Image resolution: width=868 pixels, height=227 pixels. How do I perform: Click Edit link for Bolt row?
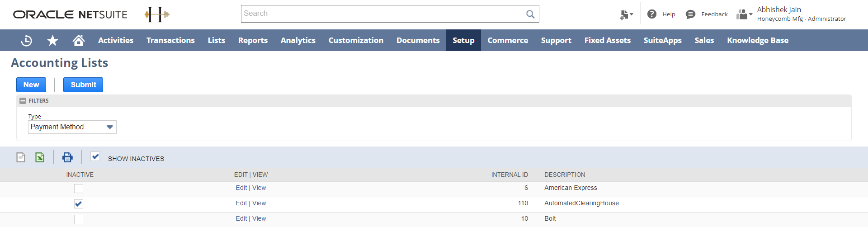click(x=241, y=219)
